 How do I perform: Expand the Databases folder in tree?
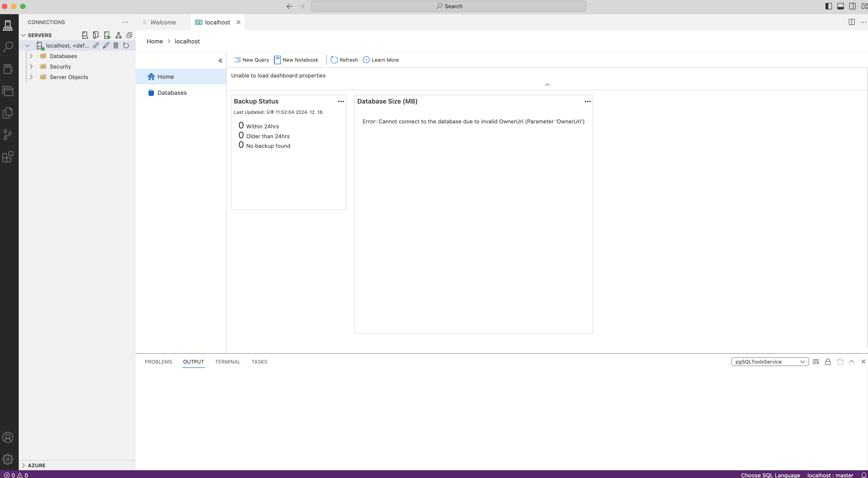coord(31,56)
